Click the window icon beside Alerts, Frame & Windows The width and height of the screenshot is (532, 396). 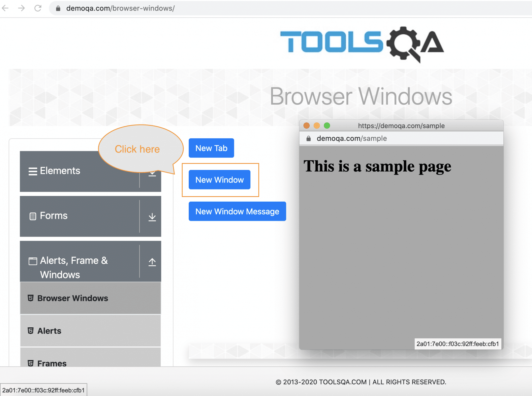[32, 261]
